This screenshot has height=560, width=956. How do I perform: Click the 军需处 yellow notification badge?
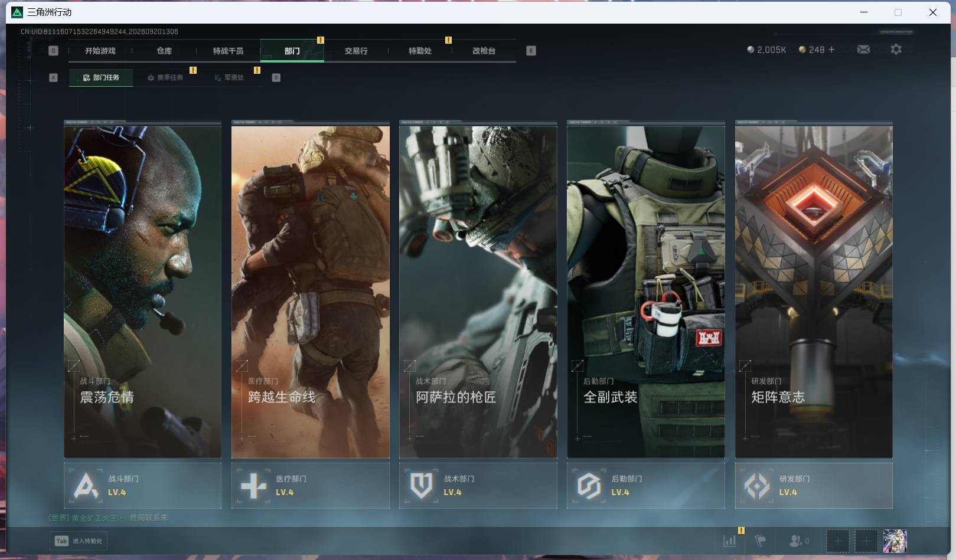pos(257,70)
